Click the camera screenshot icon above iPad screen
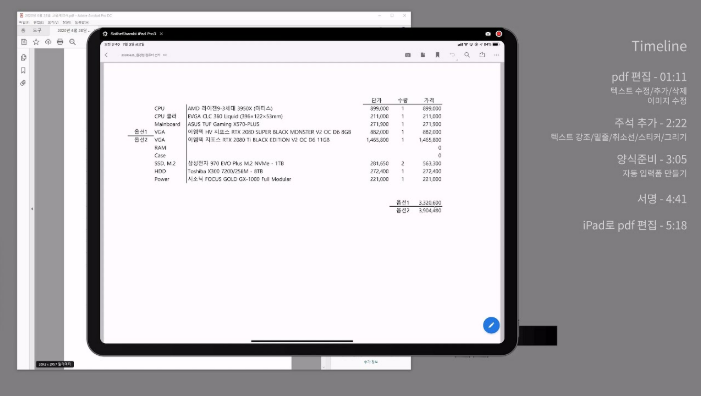The image size is (701, 396). tap(488, 34)
